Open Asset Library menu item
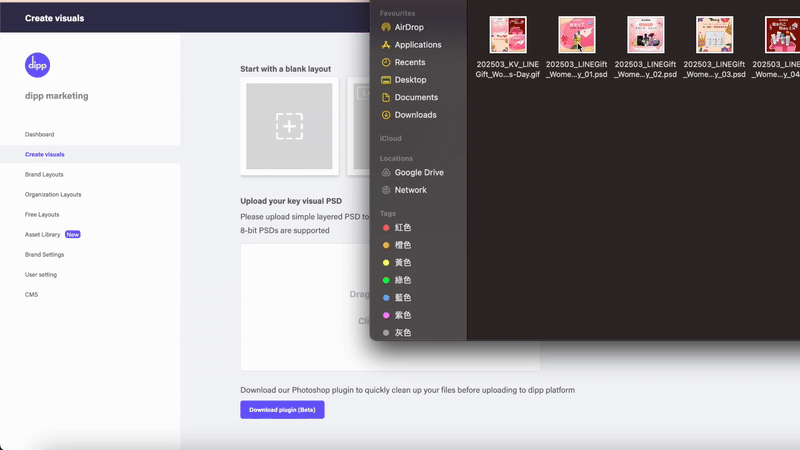800x450 pixels. tap(42, 234)
